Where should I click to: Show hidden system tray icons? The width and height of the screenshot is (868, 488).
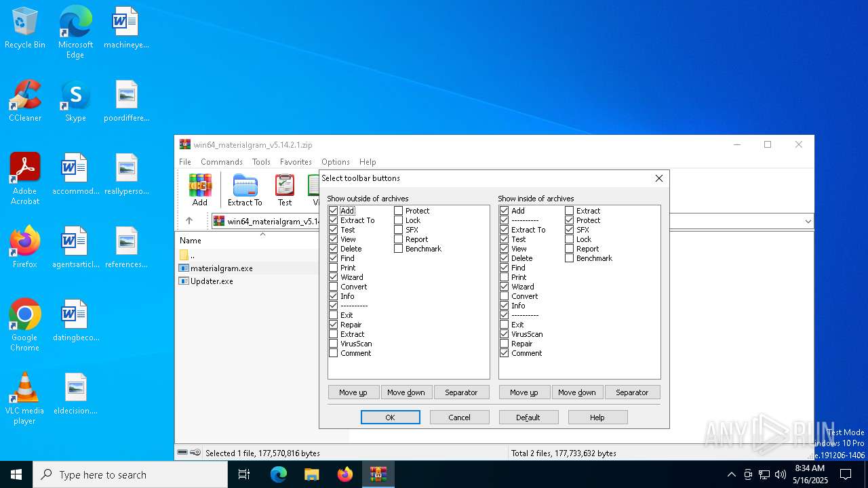[x=731, y=474]
